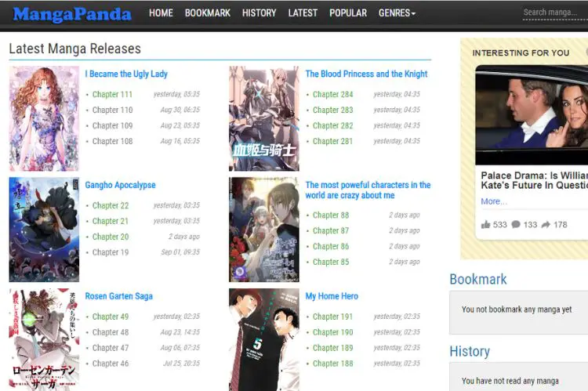Open Chapter 19 of Gangho Apocalypse

coord(111,252)
